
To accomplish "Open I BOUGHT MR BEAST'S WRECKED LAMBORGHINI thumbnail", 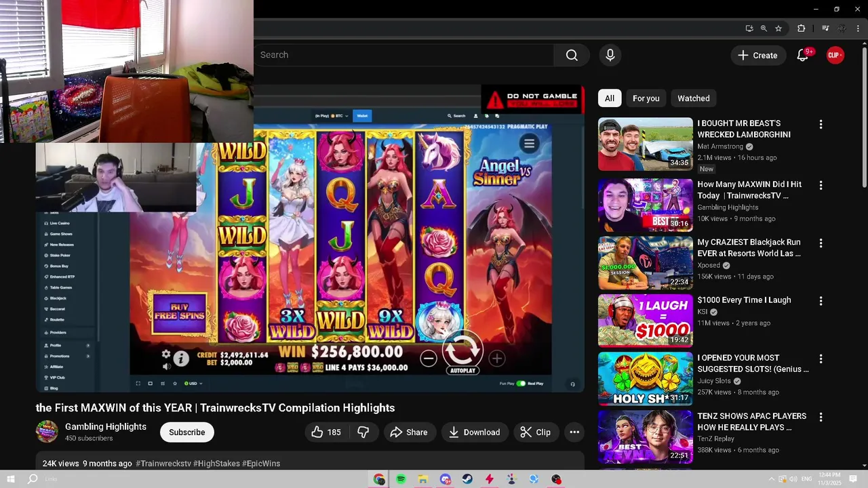I will coord(645,144).
